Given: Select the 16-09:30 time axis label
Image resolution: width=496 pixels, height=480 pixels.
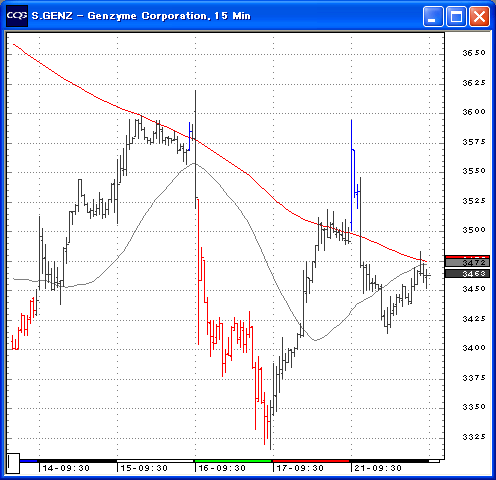Looking at the screenshot, I should point(222,468).
